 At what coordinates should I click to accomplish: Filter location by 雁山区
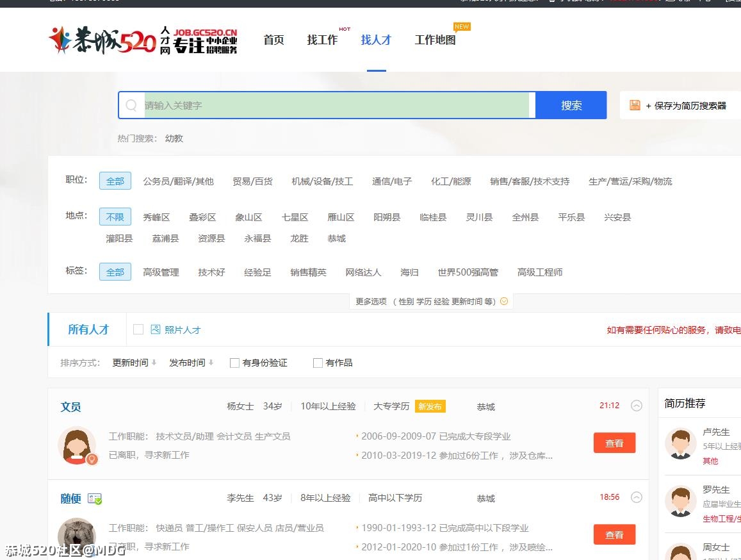(341, 218)
